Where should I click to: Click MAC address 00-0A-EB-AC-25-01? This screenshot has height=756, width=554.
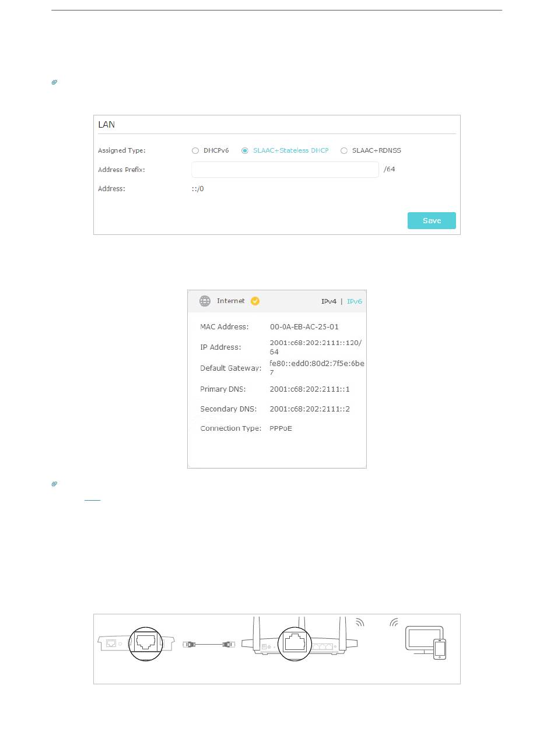click(304, 327)
